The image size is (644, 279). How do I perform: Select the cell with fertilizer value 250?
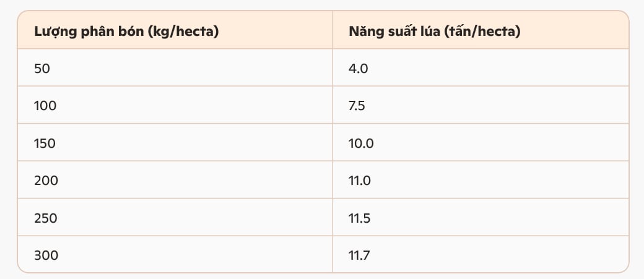175,217
